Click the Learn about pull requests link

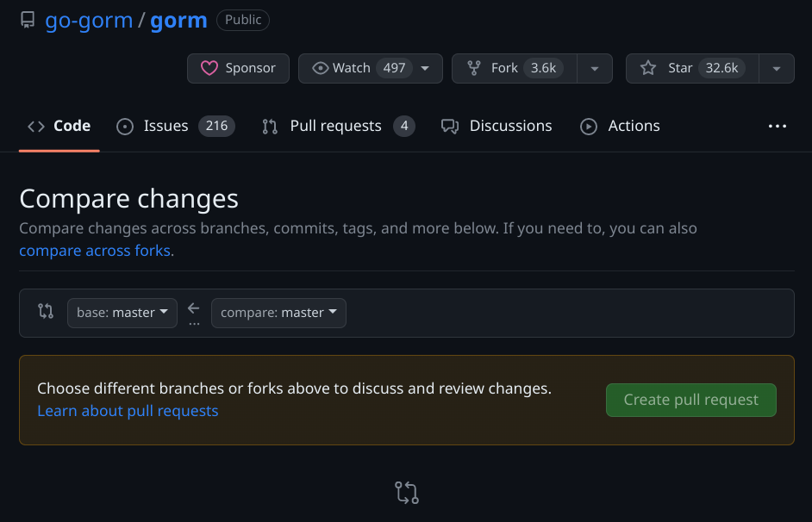tap(128, 411)
